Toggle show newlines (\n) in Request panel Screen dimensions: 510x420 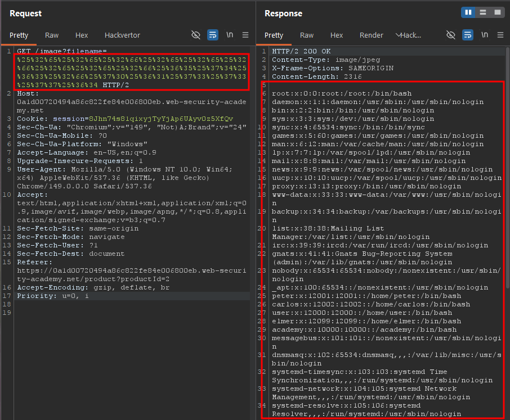point(230,35)
